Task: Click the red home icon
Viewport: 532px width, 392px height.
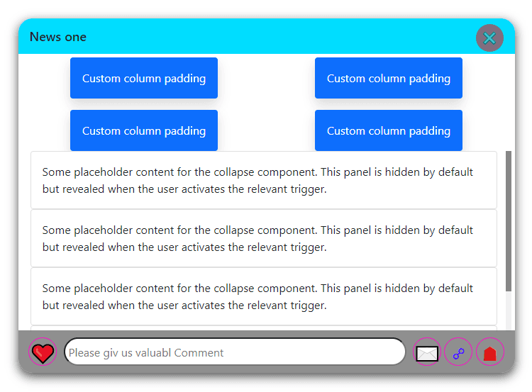Action: 489,352
